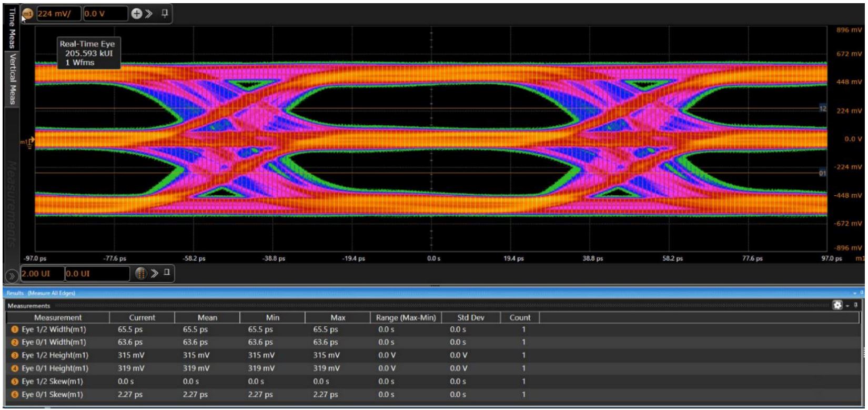
Task: Open the Vertical Meas side tab
Action: pyautogui.click(x=11, y=78)
